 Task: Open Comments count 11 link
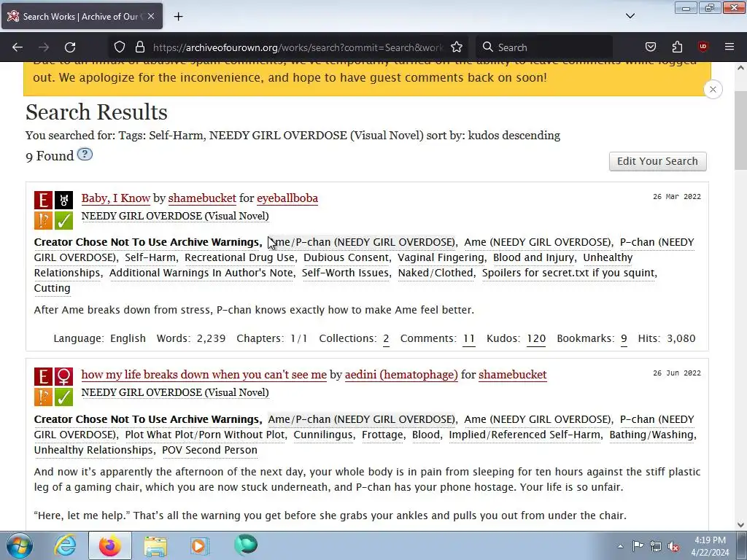pyautogui.click(x=469, y=338)
